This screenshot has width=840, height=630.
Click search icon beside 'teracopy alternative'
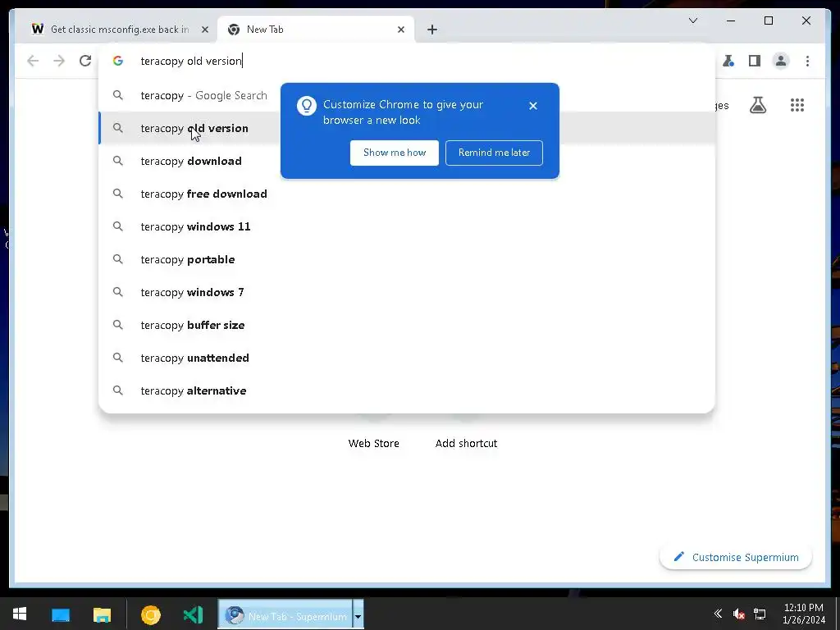pyautogui.click(x=118, y=390)
